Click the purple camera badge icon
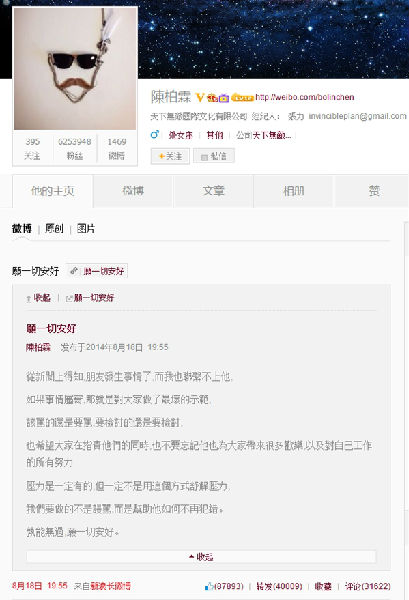The width and height of the screenshot is (409, 600). click(x=224, y=98)
